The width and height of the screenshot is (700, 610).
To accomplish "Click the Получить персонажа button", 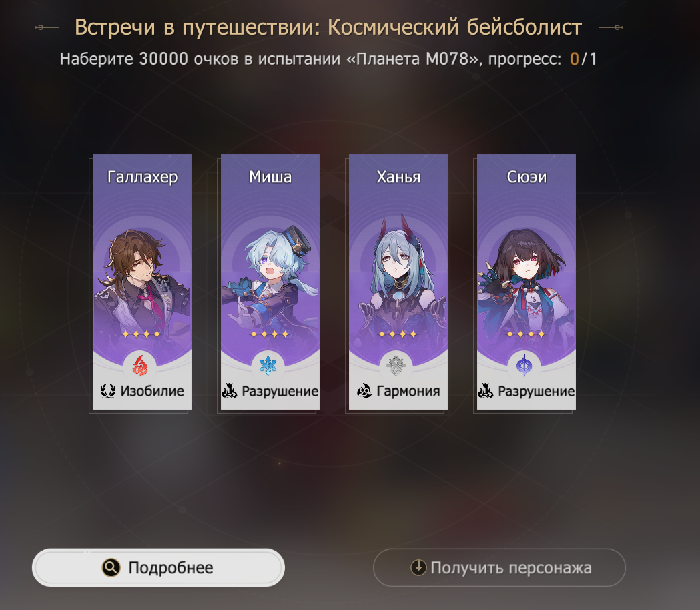I will pyautogui.click(x=500, y=567).
